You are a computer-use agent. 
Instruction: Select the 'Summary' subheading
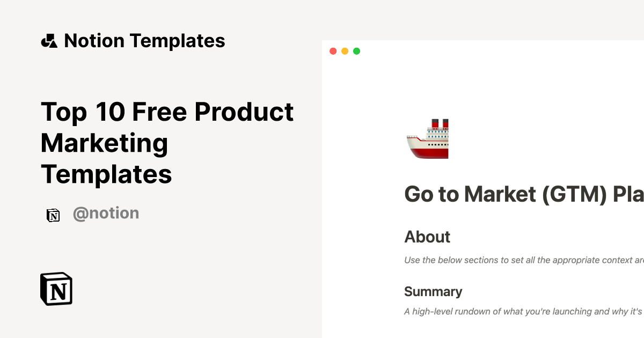pyautogui.click(x=433, y=291)
